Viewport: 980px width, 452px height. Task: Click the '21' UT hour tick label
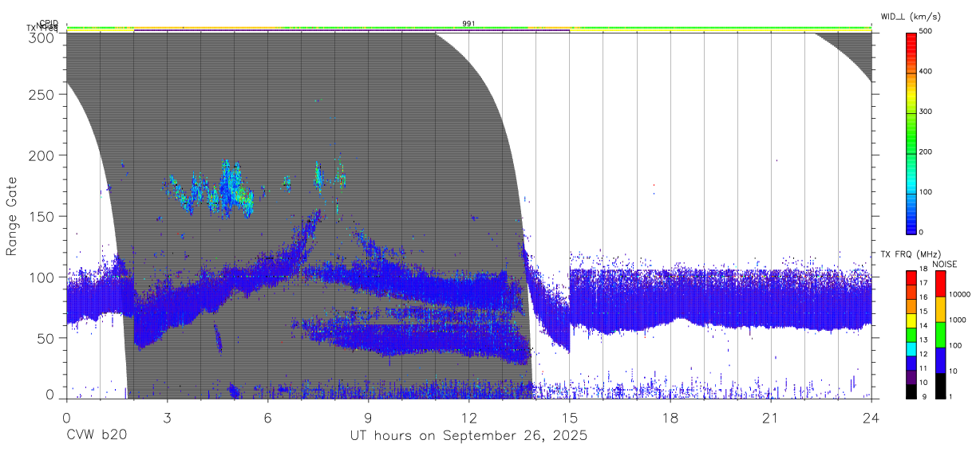click(771, 417)
